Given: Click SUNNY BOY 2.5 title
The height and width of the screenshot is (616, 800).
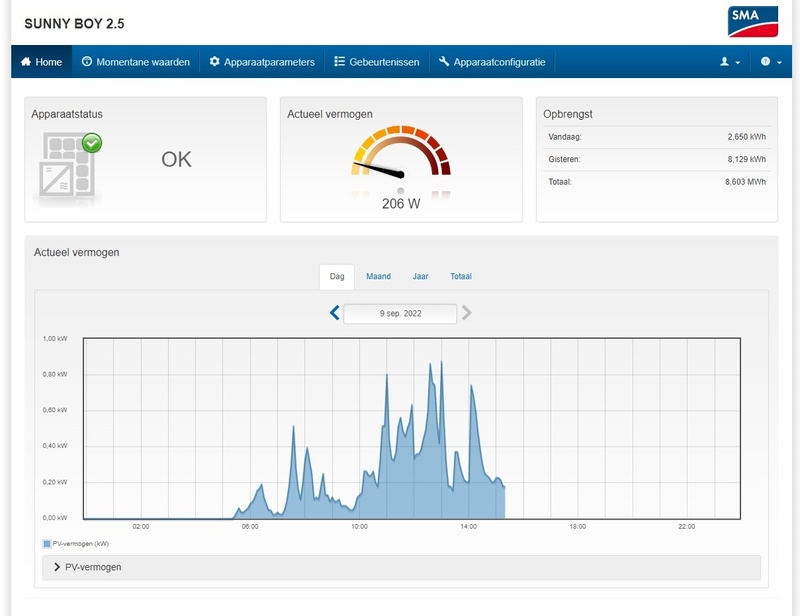Looking at the screenshot, I should click(74, 23).
